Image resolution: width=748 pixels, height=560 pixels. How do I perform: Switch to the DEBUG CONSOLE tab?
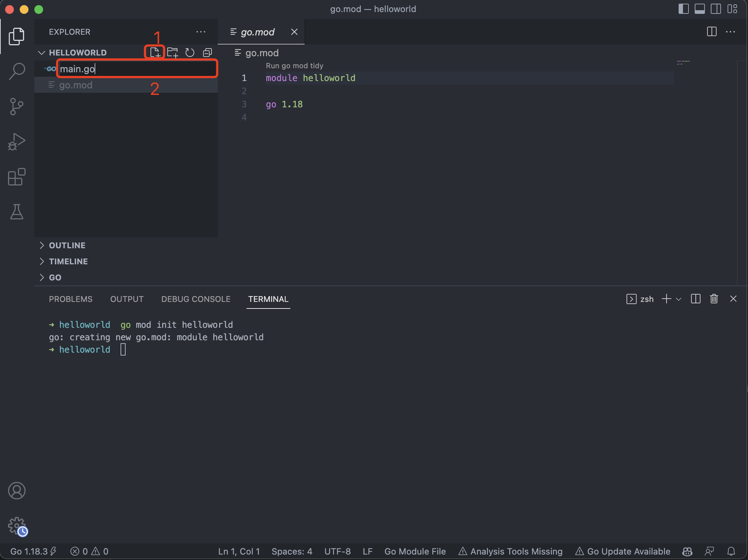coord(196,299)
